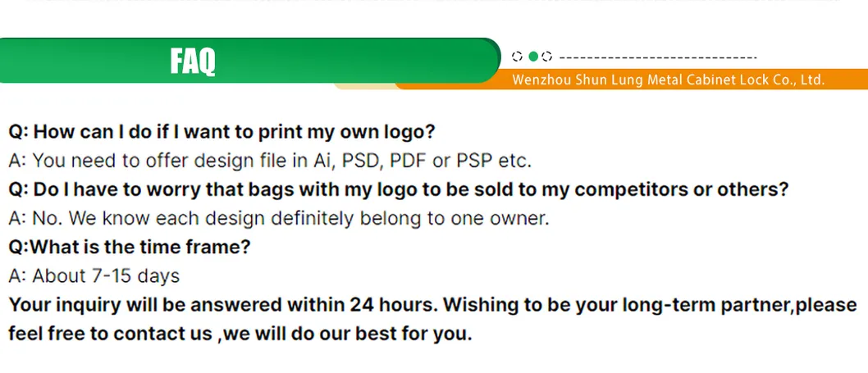Click the 24 hours inquiry statement
Screen dimensions: 868x373
(x=222, y=305)
